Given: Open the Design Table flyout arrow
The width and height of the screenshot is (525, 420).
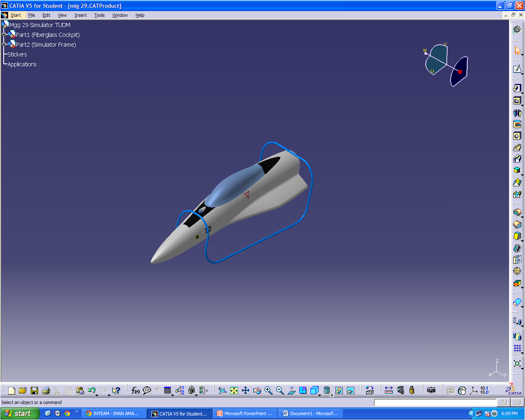Looking at the screenshot, I should pyautogui.click(x=172, y=395).
